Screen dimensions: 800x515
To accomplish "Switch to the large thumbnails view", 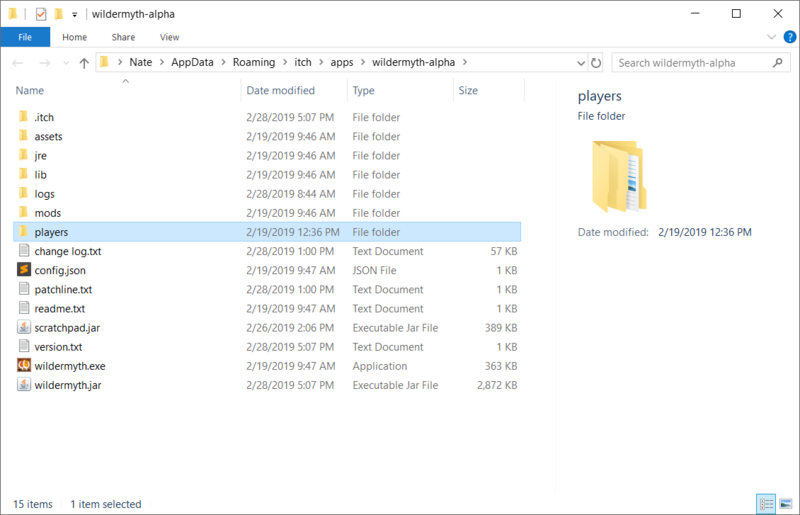I will pos(785,503).
